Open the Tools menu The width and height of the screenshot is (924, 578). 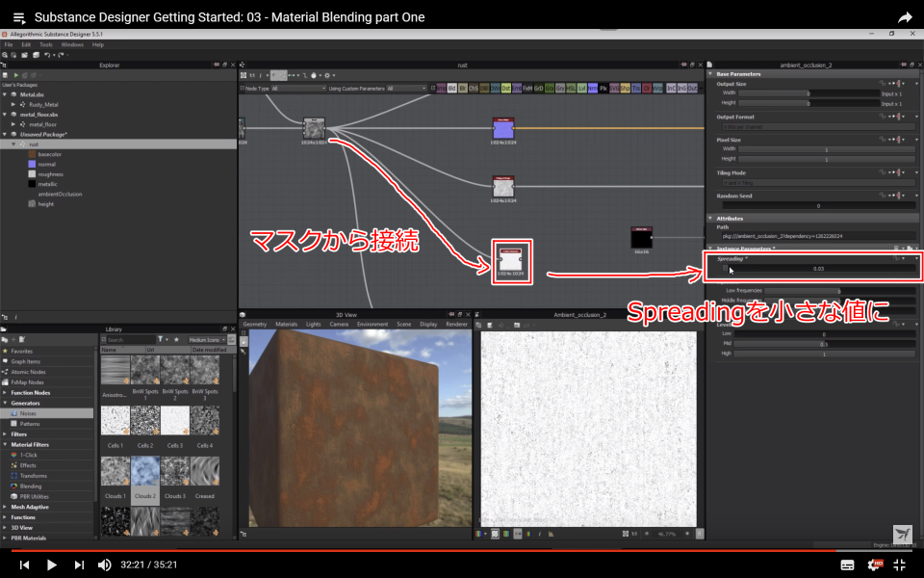[46, 45]
